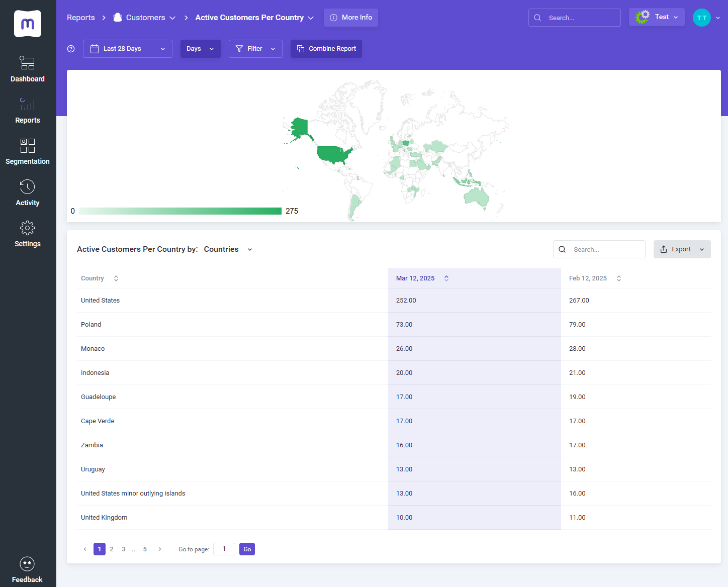Click the United Kingdom row name

[x=104, y=518]
